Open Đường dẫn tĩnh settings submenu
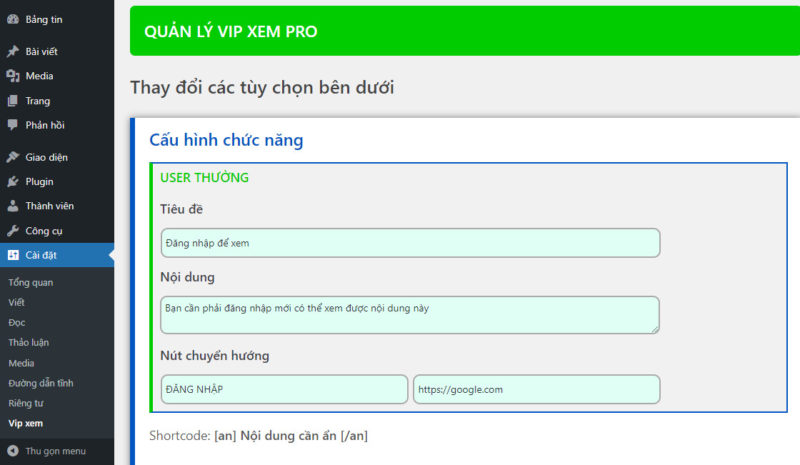The height and width of the screenshot is (465, 800). click(41, 383)
